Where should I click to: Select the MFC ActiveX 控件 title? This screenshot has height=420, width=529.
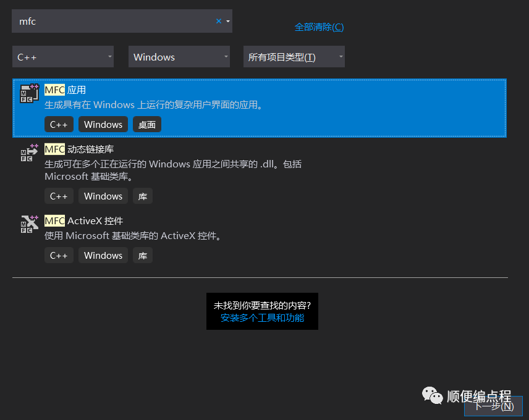[x=84, y=220]
